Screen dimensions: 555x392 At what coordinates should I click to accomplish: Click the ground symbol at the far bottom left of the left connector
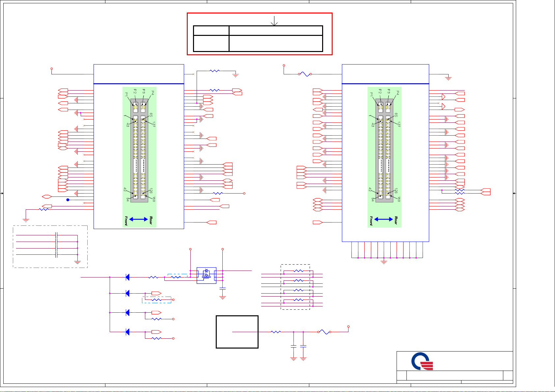coord(26,220)
